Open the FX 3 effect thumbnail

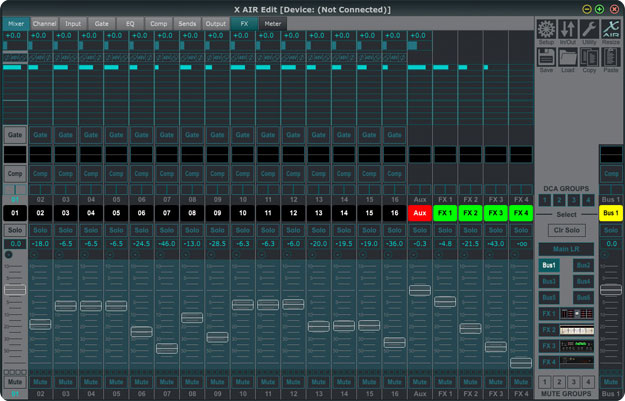point(577,346)
